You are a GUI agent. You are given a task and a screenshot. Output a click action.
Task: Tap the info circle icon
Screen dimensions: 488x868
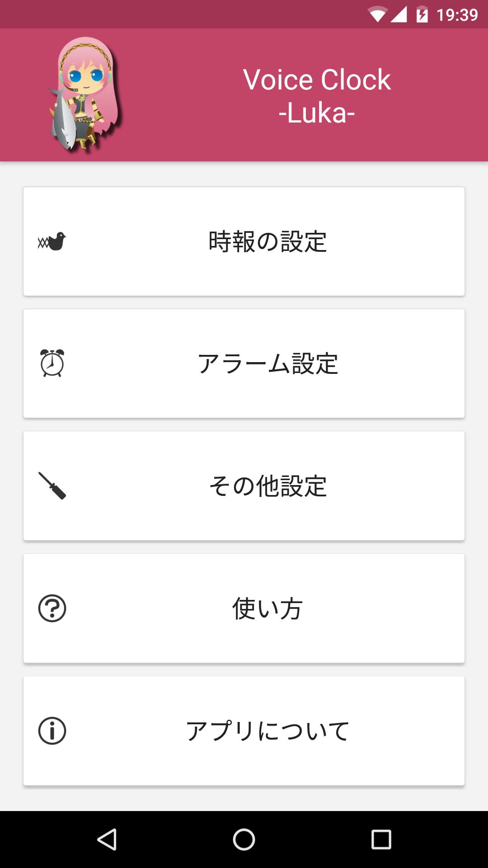pyautogui.click(x=52, y=731)
